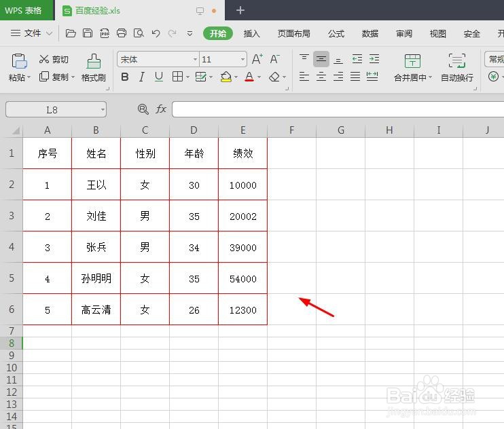Switch to 视图 ribbon tab
The image size is (504, 429).
pyautogui.click(x=438, y=33)
